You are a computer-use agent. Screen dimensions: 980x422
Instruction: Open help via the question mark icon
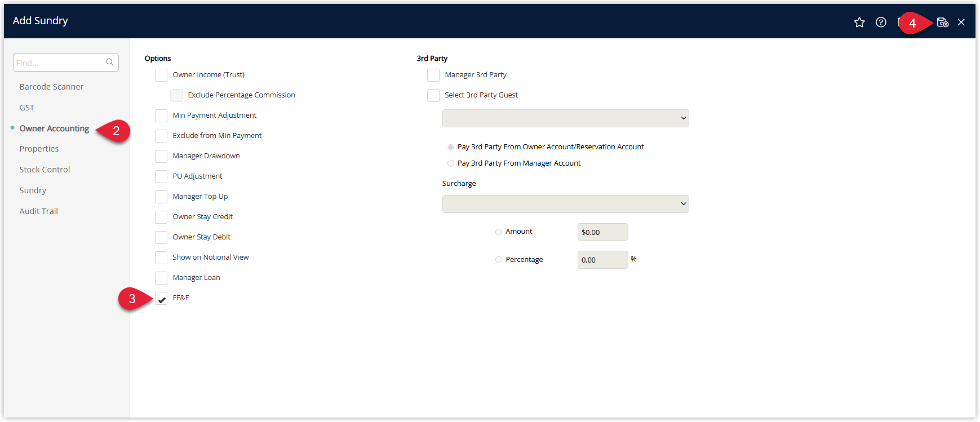(x=881, y=22)
